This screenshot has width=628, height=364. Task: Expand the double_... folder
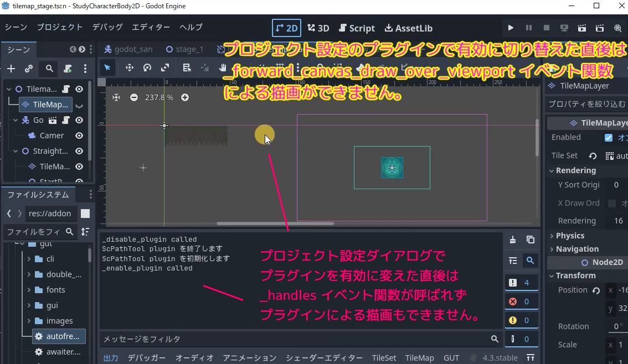pos(29,274)
